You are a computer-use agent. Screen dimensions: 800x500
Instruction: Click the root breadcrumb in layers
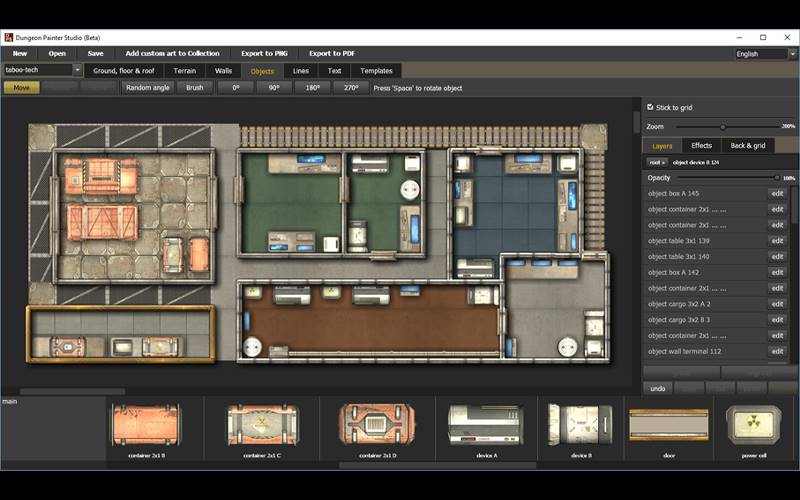(656, 162)
